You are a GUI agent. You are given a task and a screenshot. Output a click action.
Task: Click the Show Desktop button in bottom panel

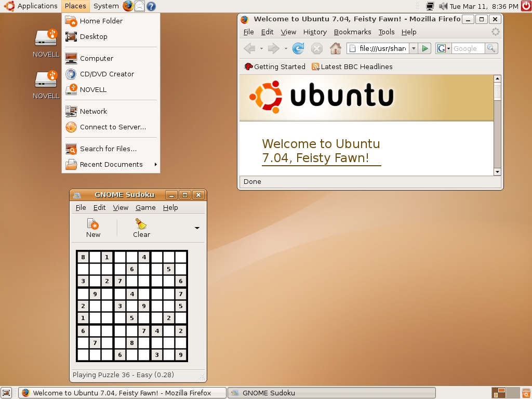pos(6,393)
